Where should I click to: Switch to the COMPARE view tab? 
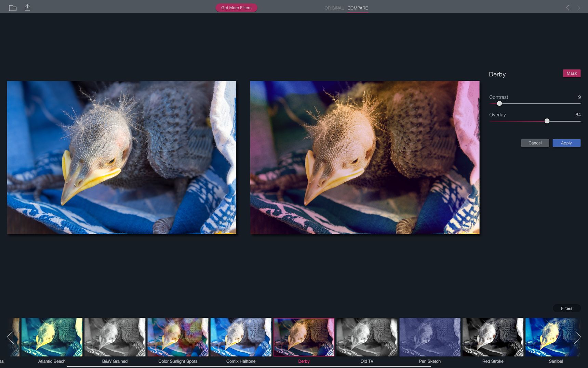[358, 8]
